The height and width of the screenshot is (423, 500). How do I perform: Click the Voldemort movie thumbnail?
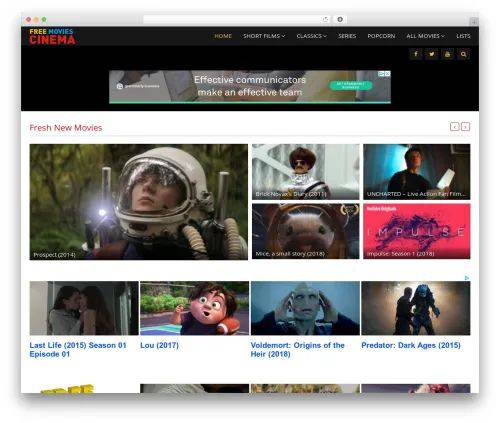pos(305,308)
